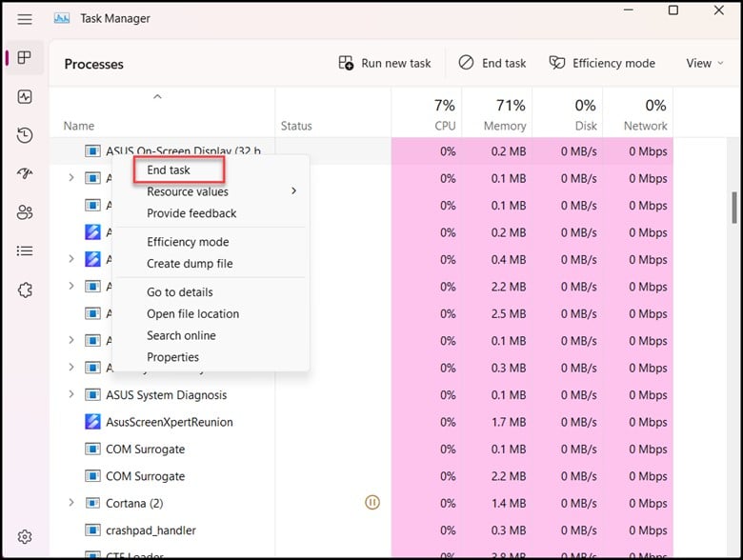This screenshot has height=560, width=743.
Task: Expand the Cortana (2) process group
Action: point(71,503)
